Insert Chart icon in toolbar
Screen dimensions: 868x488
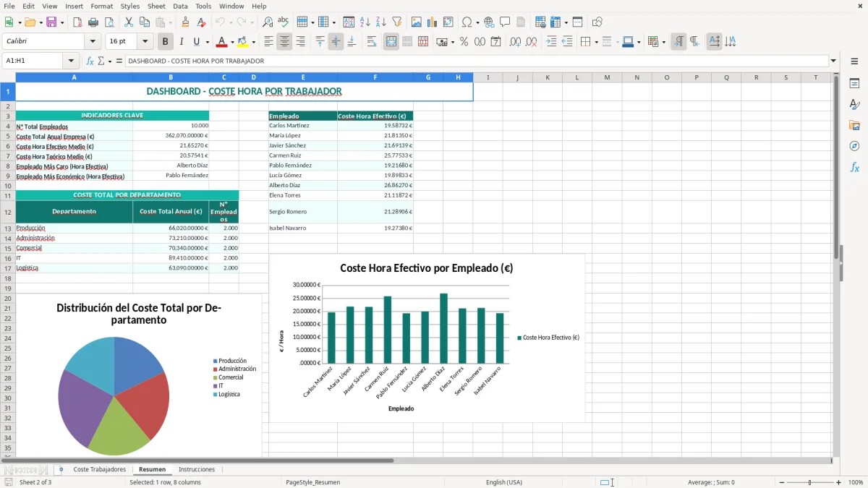[x=433, y=22]
